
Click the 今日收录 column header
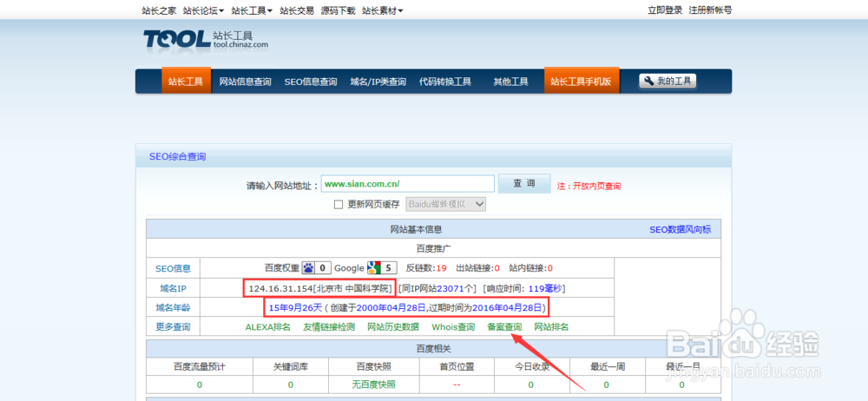tap(531, 366)
